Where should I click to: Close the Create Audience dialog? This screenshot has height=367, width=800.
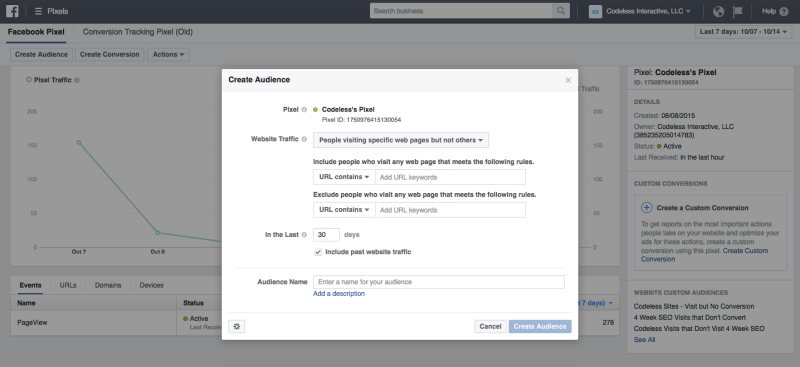[x=568, y=80]
